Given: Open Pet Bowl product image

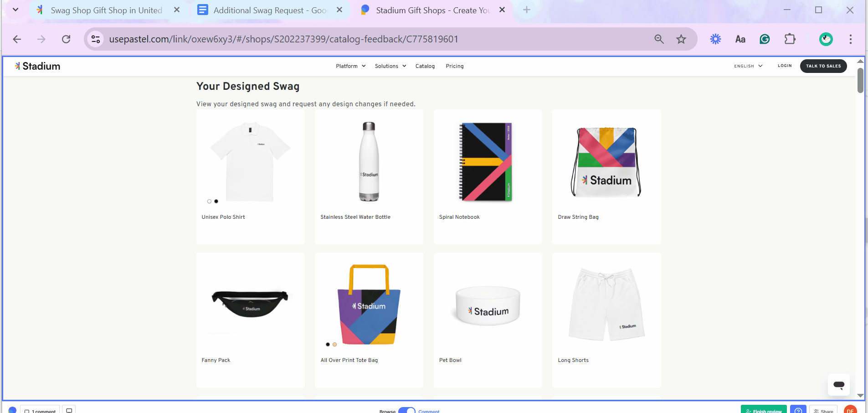Looking at the screenshot, I should 488,305.
